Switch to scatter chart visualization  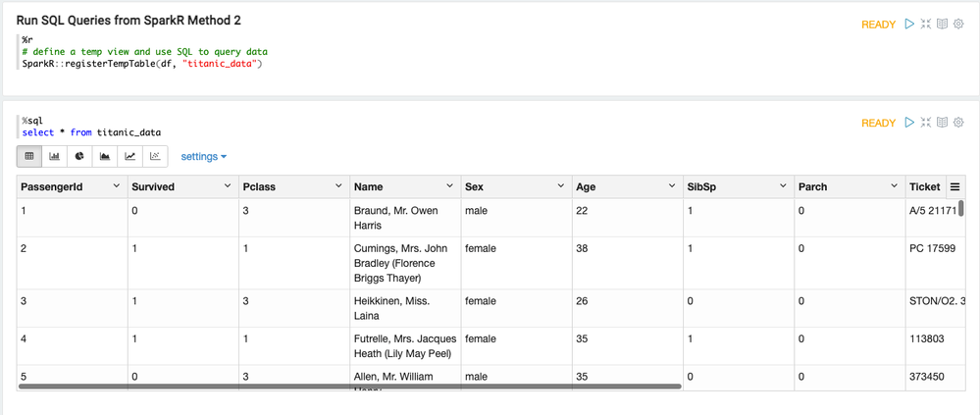pyautogui.click(x=155, y=156)
